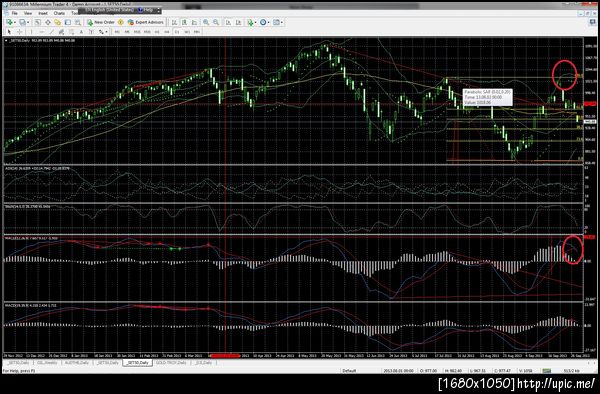Switch to the OIL,Weekly chart tab

pos(47,362)
